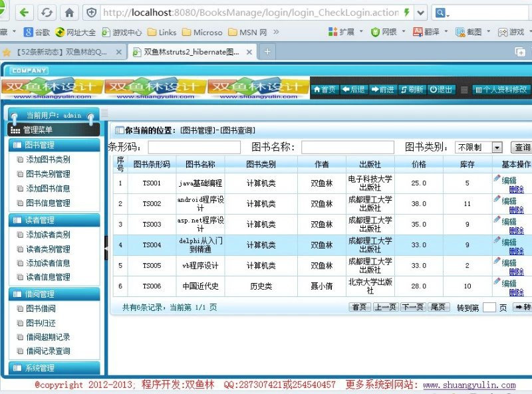Click the browser back arrow button
This screenshot has height=394, width=532.
[x=24, y=13]
